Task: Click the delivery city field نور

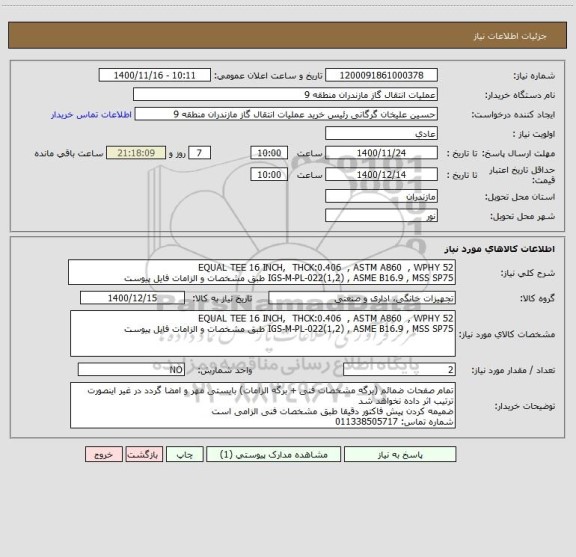Action: pos(381,216)
